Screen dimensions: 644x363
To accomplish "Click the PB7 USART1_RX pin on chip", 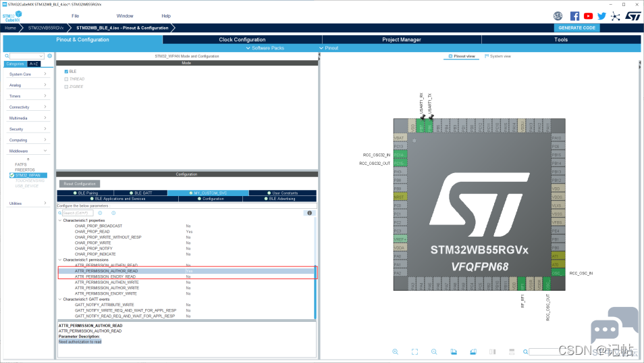I will [x=421, y=126].
